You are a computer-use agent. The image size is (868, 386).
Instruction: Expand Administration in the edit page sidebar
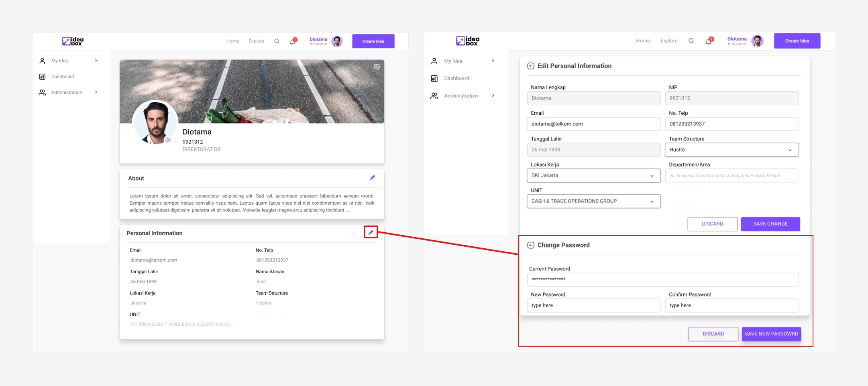(x=493, y=95)
